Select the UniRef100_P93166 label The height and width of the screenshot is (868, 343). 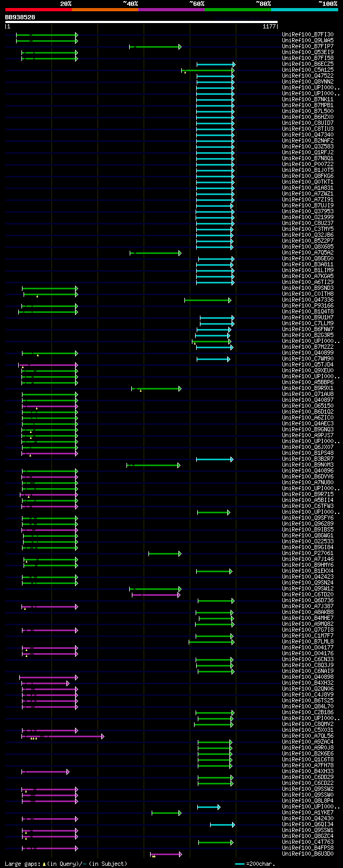click(x=308, y=306)
